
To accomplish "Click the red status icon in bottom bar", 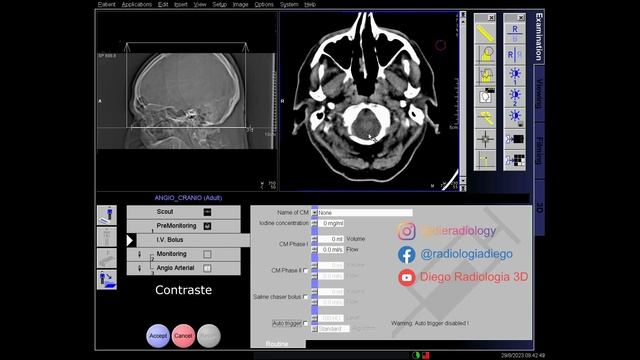I will [426, 355].
